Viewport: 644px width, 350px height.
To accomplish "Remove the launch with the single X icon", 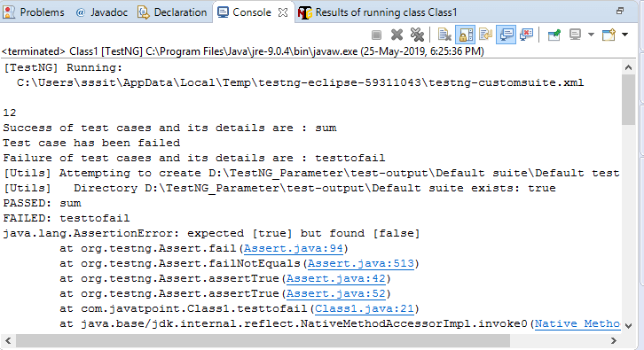I will tap(397, 35).
